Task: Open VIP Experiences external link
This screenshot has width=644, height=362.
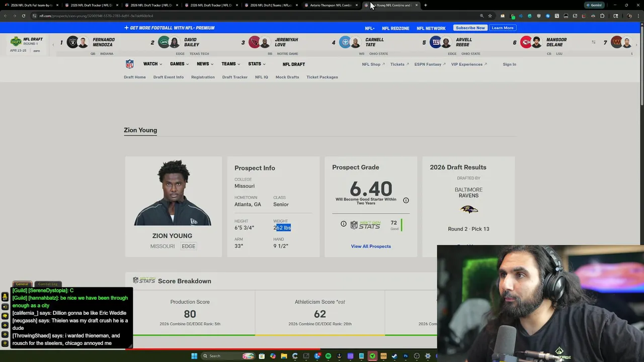Action: [x=469, y=64]
